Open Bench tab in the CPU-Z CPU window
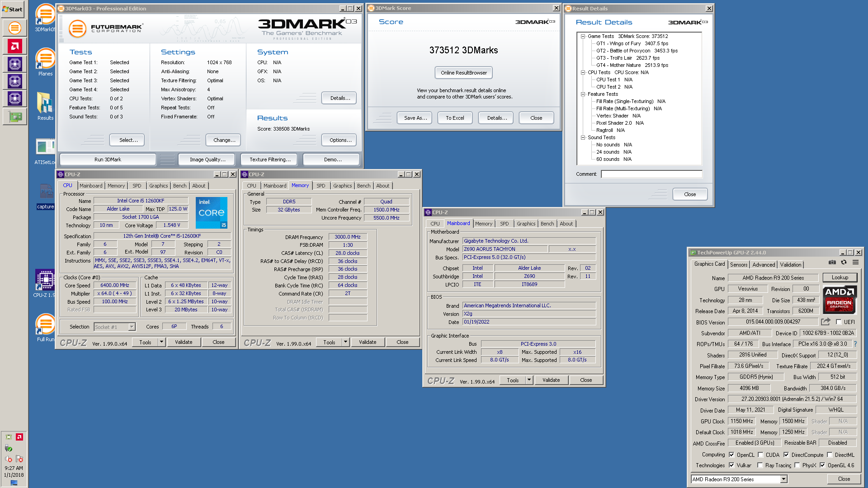The height and width of the screenshot is (488, 868). pos(180,186)
